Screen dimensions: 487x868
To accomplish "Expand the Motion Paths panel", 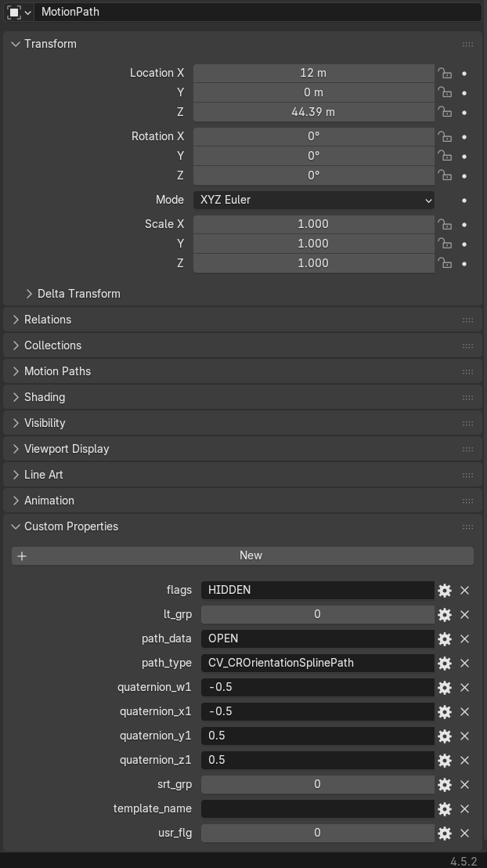I will [x=56, y=371].
